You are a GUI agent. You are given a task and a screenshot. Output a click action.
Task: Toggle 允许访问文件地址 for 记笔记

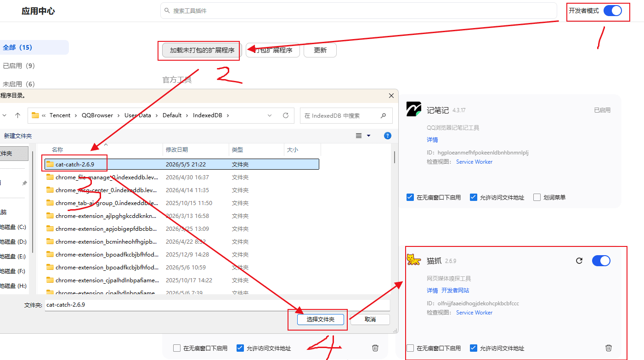coord(474,197)
